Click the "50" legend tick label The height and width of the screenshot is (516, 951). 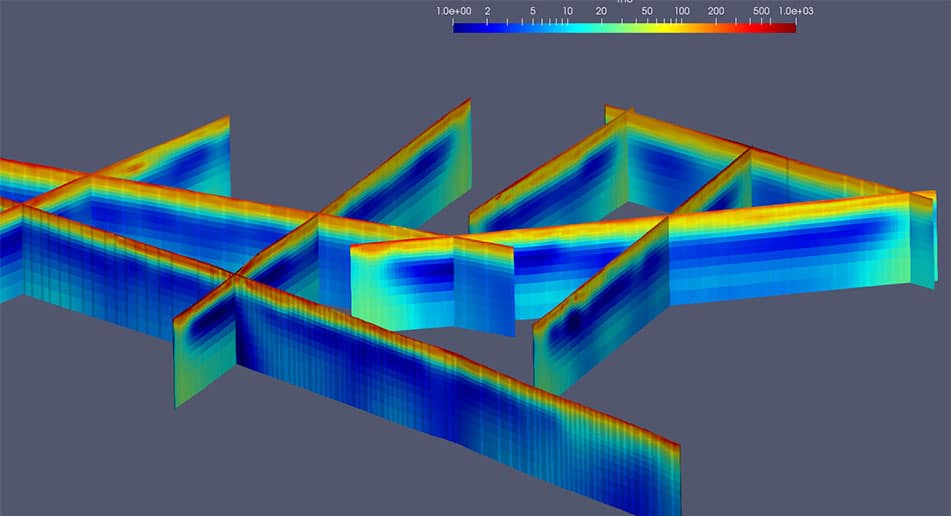(x=647, y=11)
